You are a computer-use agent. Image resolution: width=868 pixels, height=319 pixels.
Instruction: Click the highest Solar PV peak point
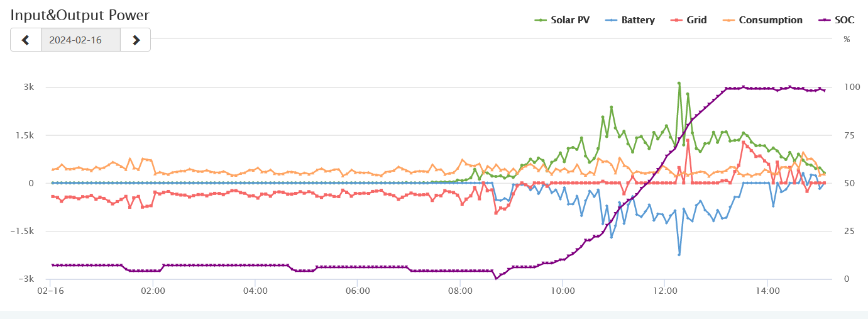pyautogui.click(x=679, y=83)
